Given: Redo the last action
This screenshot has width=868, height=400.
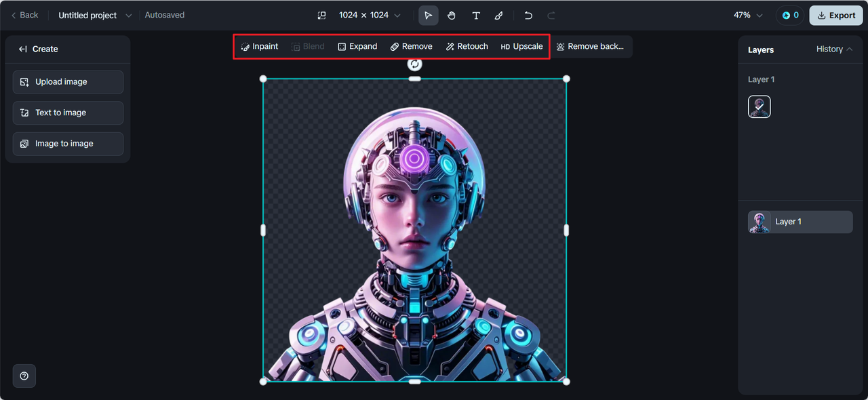Looking at the screenshot, I should 551,15.
